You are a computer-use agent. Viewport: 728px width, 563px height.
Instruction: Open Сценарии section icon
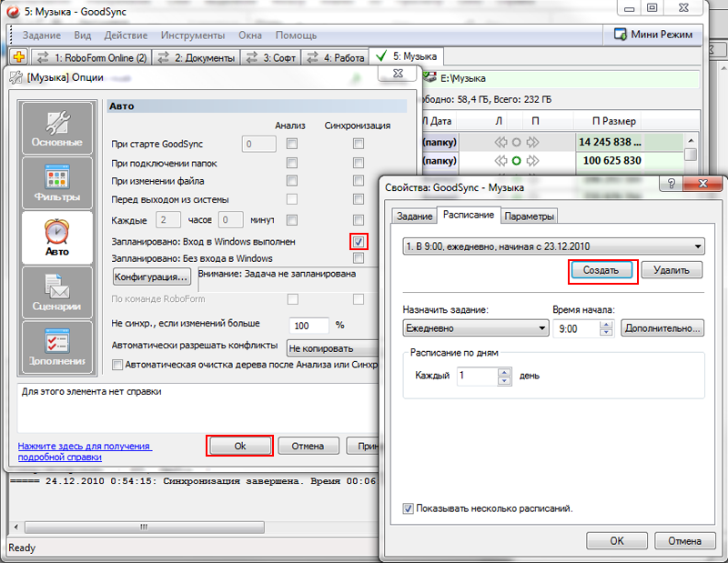[57, 292]
